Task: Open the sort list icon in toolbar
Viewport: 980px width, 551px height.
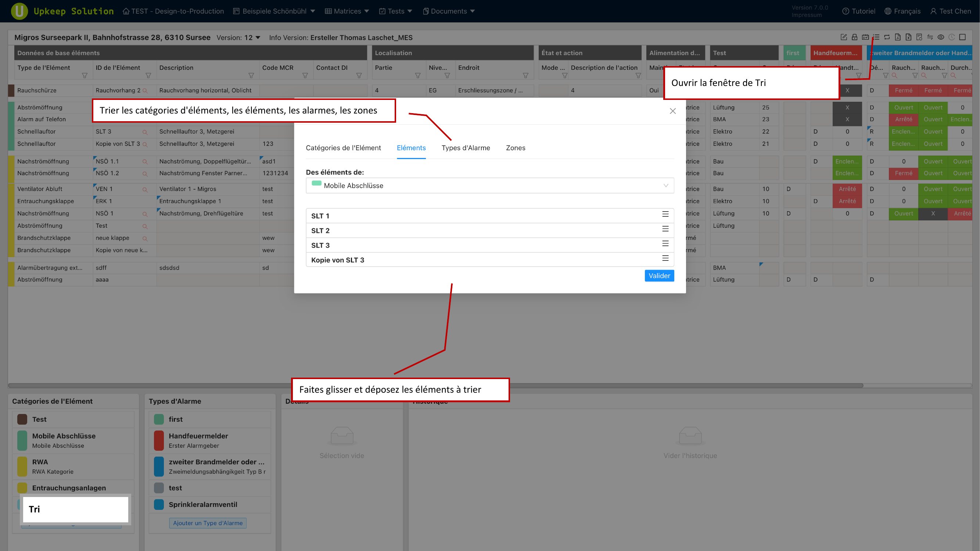Action: coord(876,37)
